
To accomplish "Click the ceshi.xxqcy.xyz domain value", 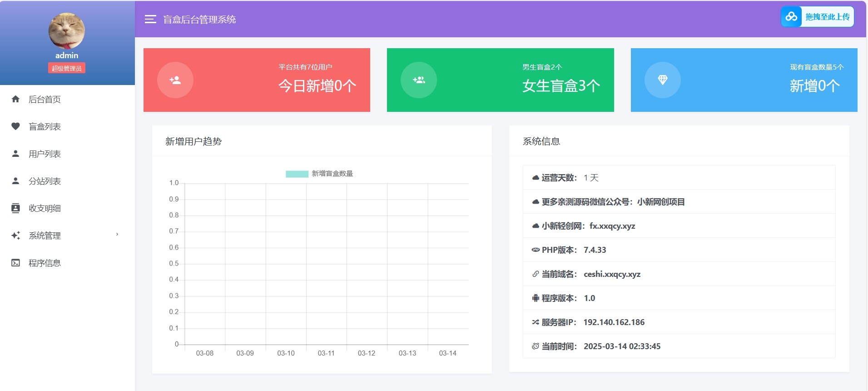I will tap(612, 274).
